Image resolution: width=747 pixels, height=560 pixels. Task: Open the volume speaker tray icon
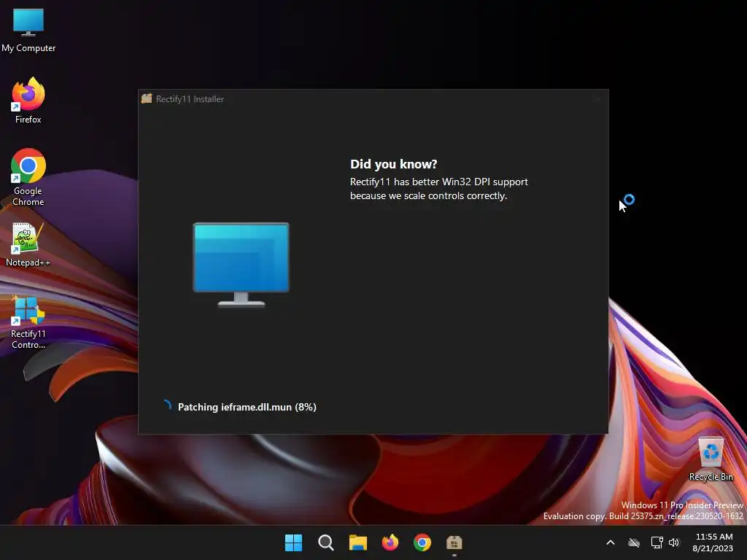pyautogui.click(x=673, y=542)
